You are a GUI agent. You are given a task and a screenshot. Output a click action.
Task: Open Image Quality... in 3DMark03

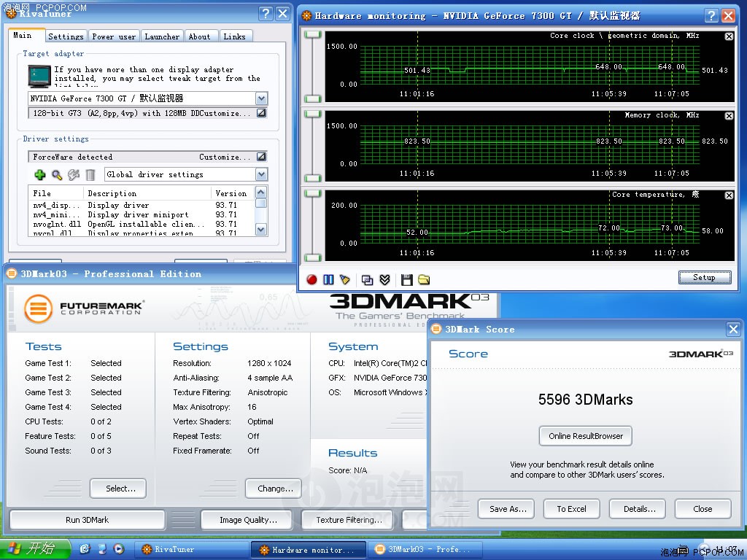click(x=247, y=520)
